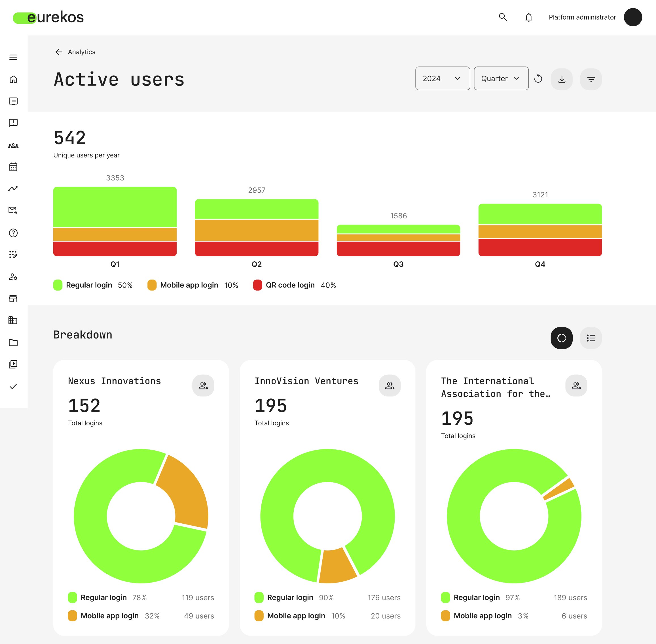The height and width of the screenshot is (644, 656).
Task: Click the notifications bell icon
Action: click(528, 17)
